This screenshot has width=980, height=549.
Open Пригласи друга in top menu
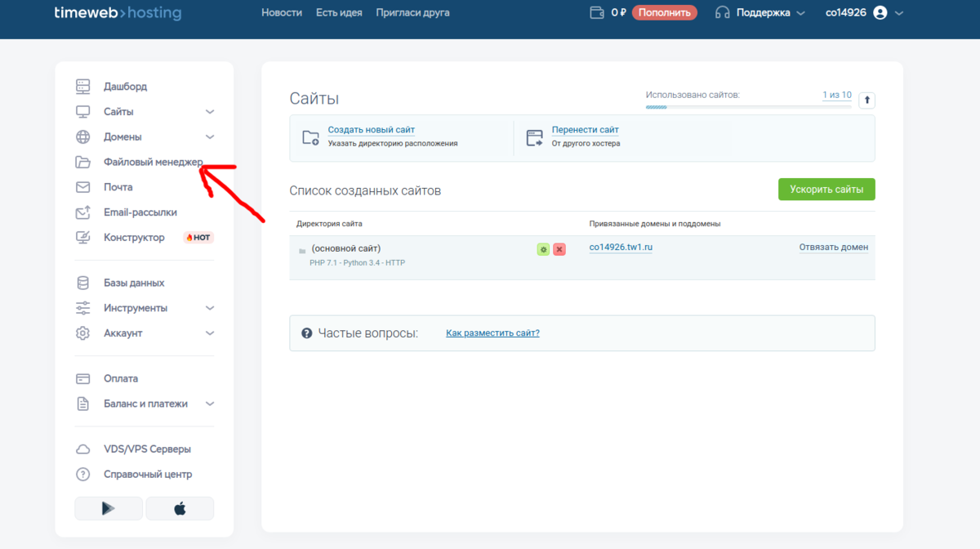point(412,13)
